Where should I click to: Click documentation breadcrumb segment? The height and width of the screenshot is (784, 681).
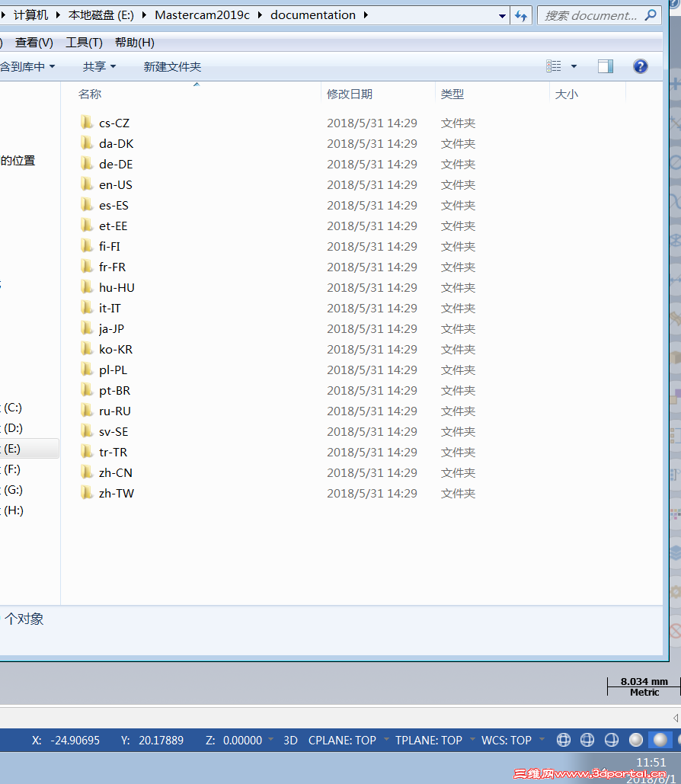[x=313, y=15]
